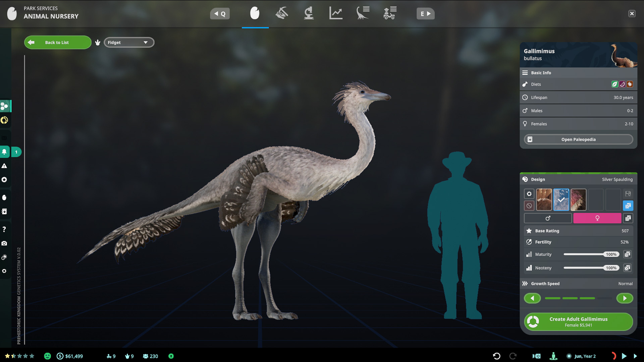The height and width of the screenshot is (362, 644).
Task: Open the yellow pie chart sidebar icon
Action: [x=4, y=120]
